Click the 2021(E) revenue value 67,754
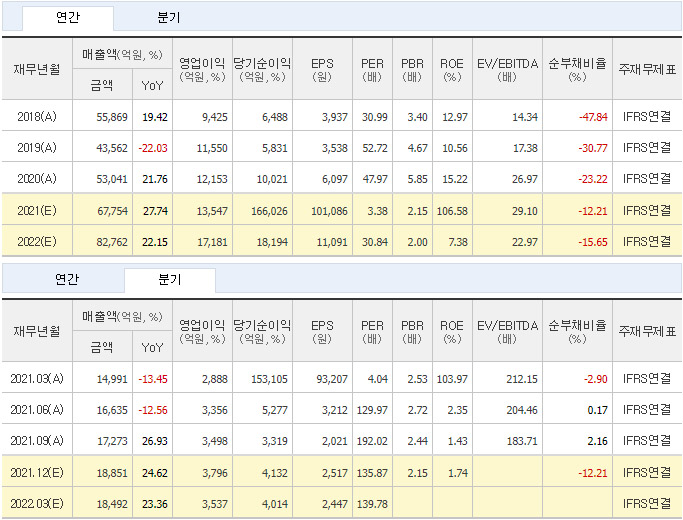This screenshot has width=683, height=520. coord(112,211)
